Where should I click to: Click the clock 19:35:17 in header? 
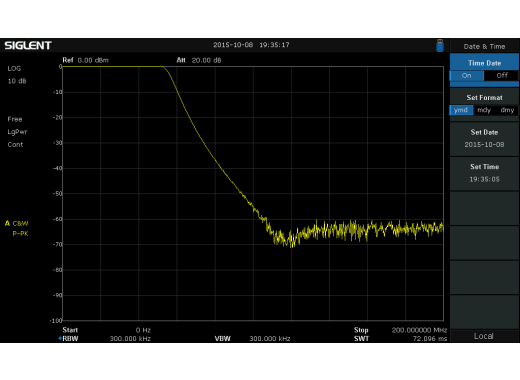coord(274,45)
